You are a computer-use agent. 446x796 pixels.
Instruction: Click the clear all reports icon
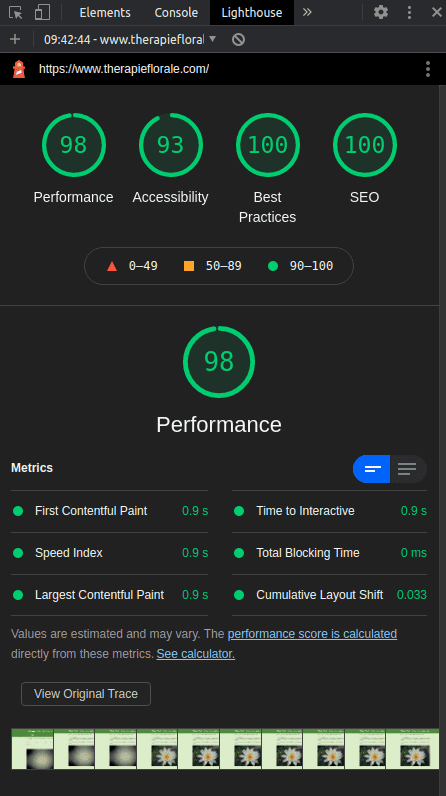click(x=238, y=39)
